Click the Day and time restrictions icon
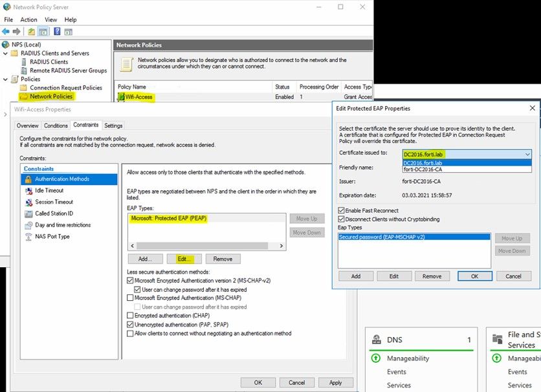Viewport: 541px width, 392px height. 28,225
